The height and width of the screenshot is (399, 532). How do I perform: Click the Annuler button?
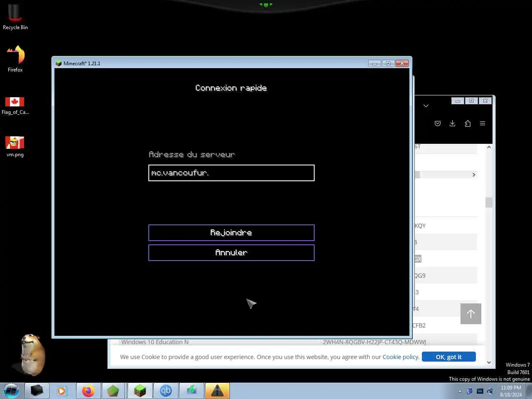231,253
